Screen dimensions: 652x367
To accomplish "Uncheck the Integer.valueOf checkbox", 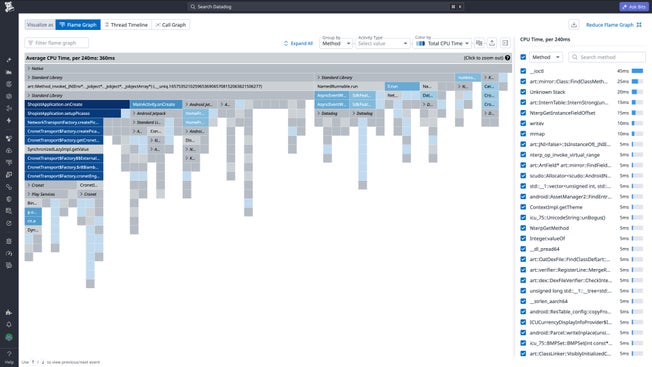I will click(523, 238).
